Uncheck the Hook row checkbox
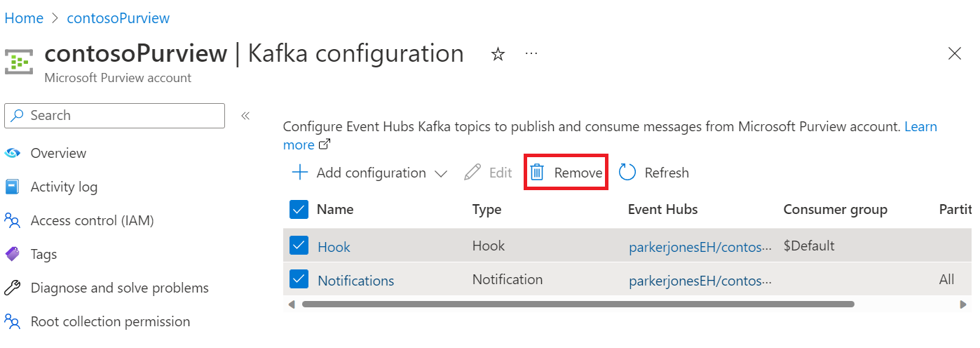Viewport: 980px width, 348px height. 299,246
